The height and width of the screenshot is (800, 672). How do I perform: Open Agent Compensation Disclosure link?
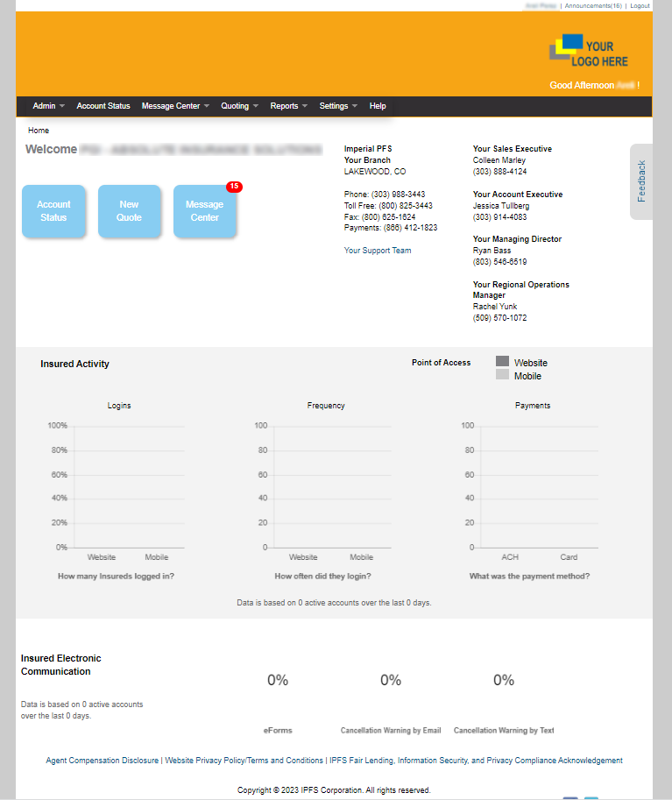[x=102, y=761]
